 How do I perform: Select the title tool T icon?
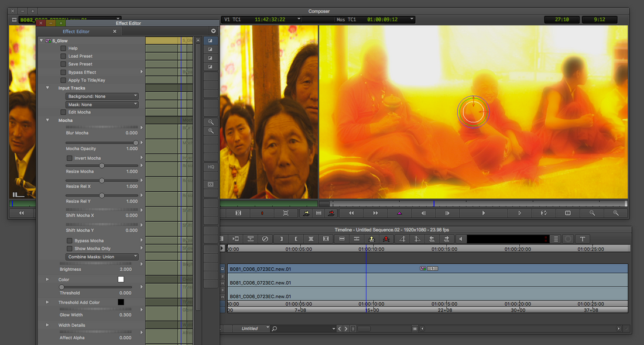[x=583, y=239]
